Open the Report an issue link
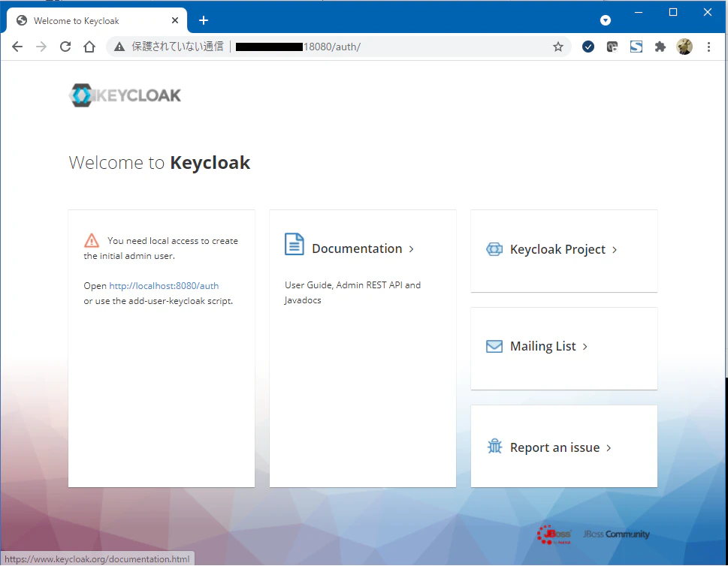This screenshot has width=728, height=566. (554, 447)
